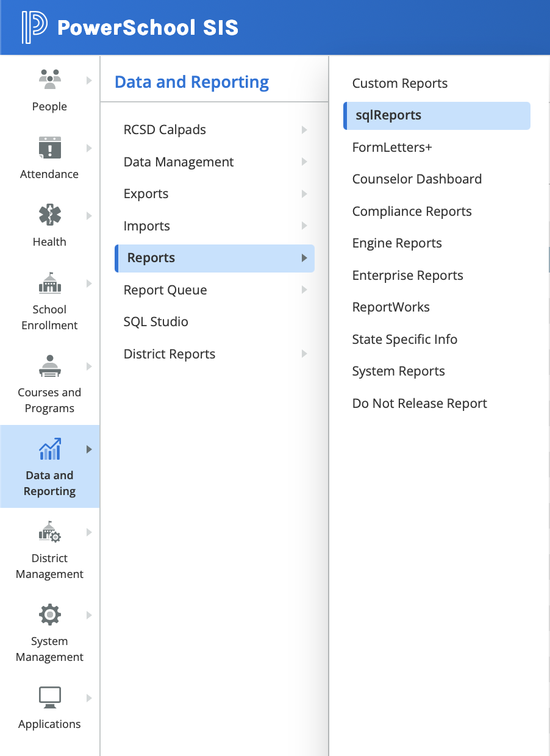550x756 pixels.
Task: Expand the Health sidebar arrow
Action: coord(89,215)
